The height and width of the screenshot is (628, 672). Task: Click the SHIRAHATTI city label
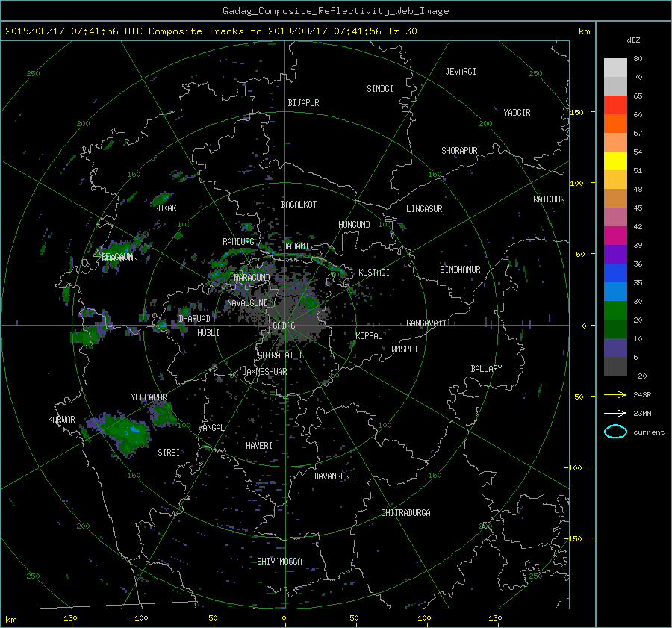280,355
